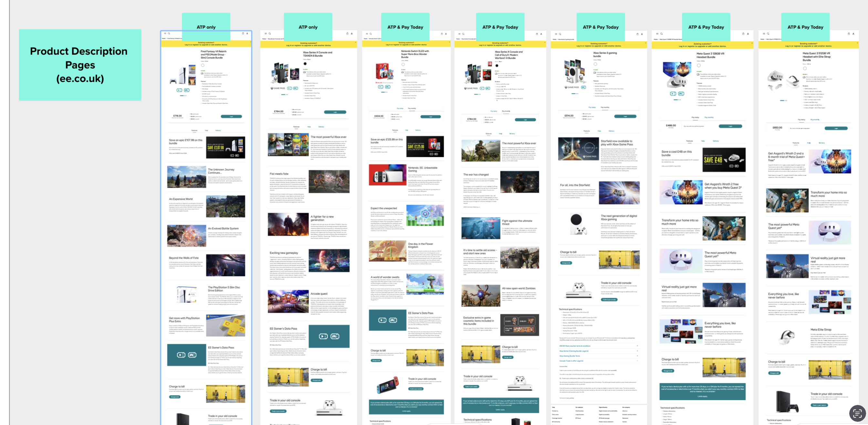Click search icon on Nintendo Switch OLED page

point(370,33)
